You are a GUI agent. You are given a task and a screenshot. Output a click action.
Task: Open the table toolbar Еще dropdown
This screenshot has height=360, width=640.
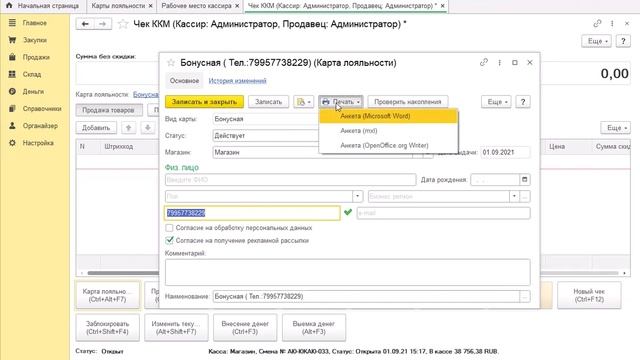pyautogui.click(x=616, y=128)
